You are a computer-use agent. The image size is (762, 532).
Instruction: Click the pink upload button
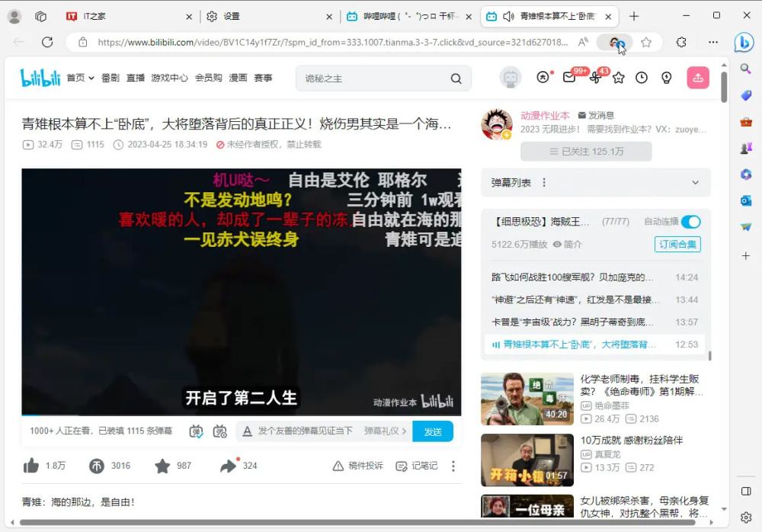coord(698,78)
